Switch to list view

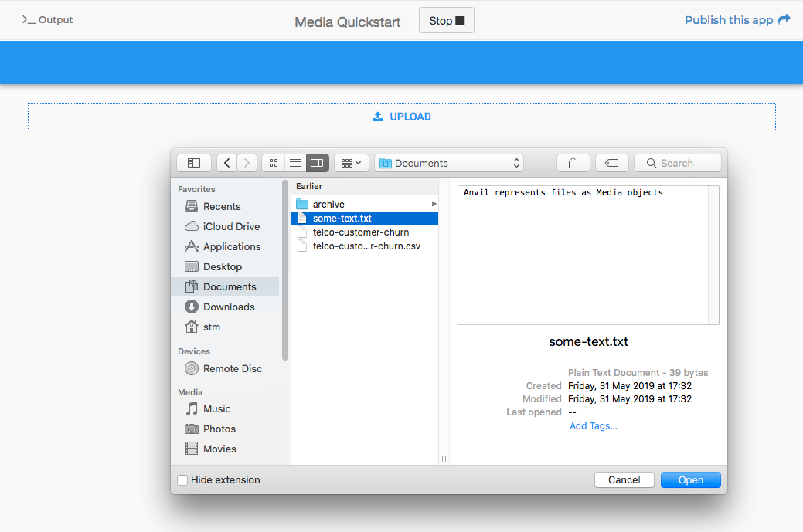(294, 163)
